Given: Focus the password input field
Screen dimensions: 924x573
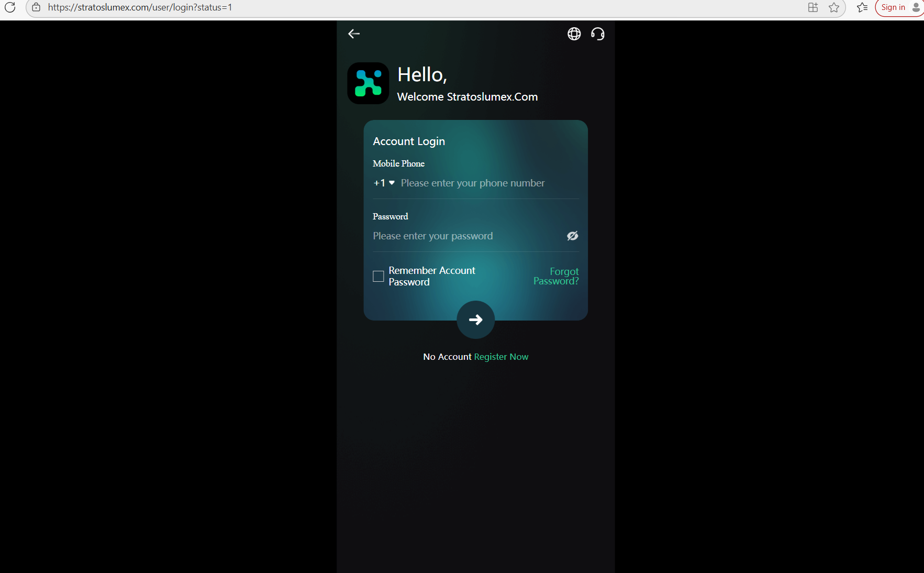Looking at the screenshot, I should [x=466, y=236].
